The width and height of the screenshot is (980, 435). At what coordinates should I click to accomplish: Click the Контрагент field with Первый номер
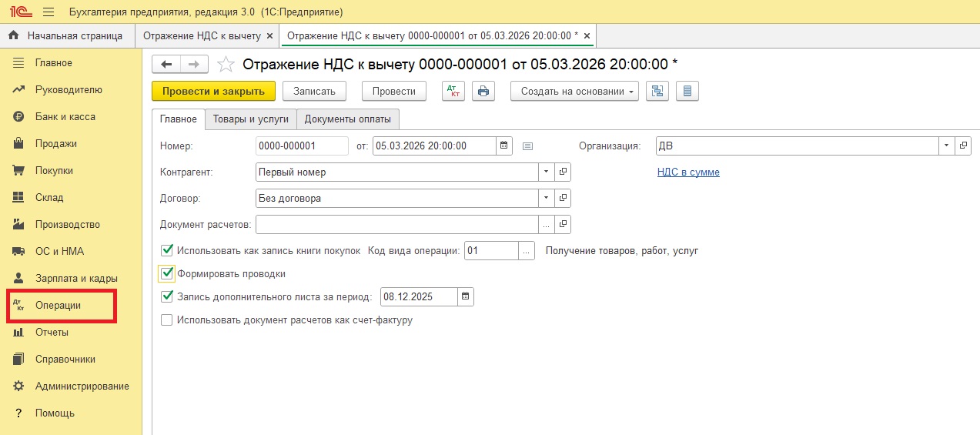396,172
